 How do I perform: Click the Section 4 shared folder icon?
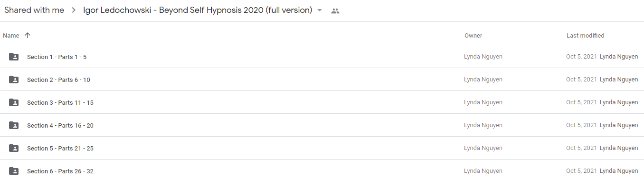(14, 125)
